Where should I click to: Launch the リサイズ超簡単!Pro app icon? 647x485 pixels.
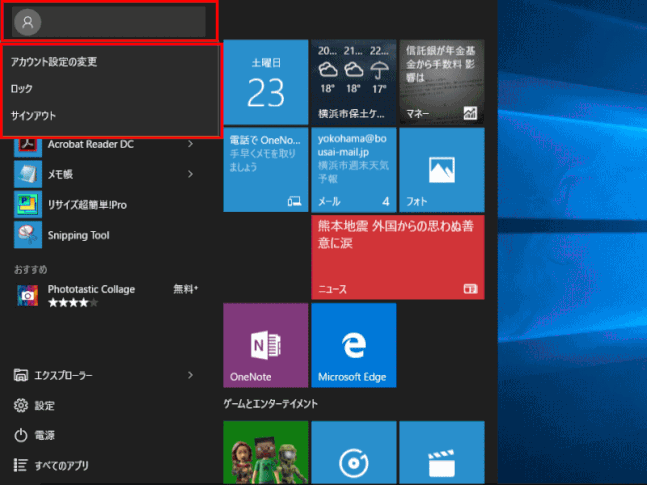point(28,205)
